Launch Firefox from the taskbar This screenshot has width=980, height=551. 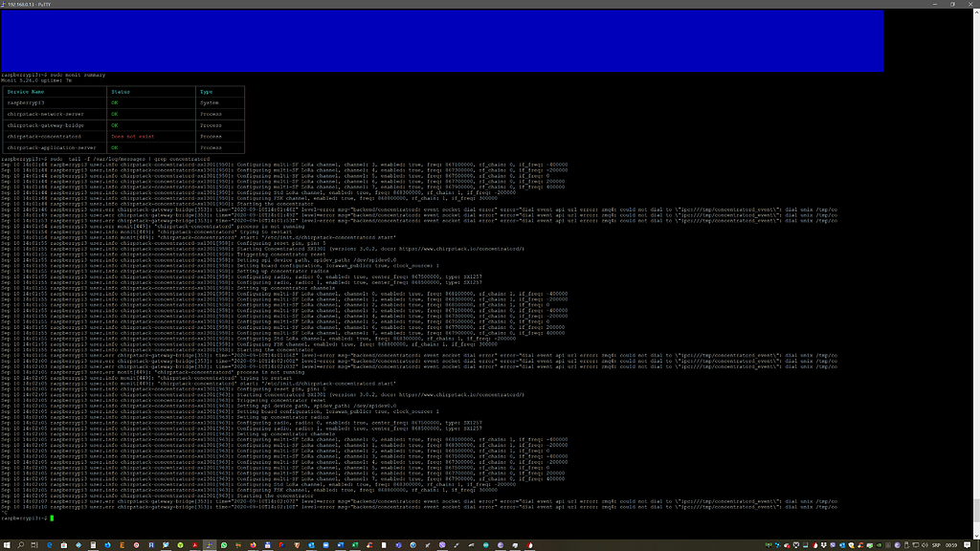pyautogui.click(x=253, y=543)
